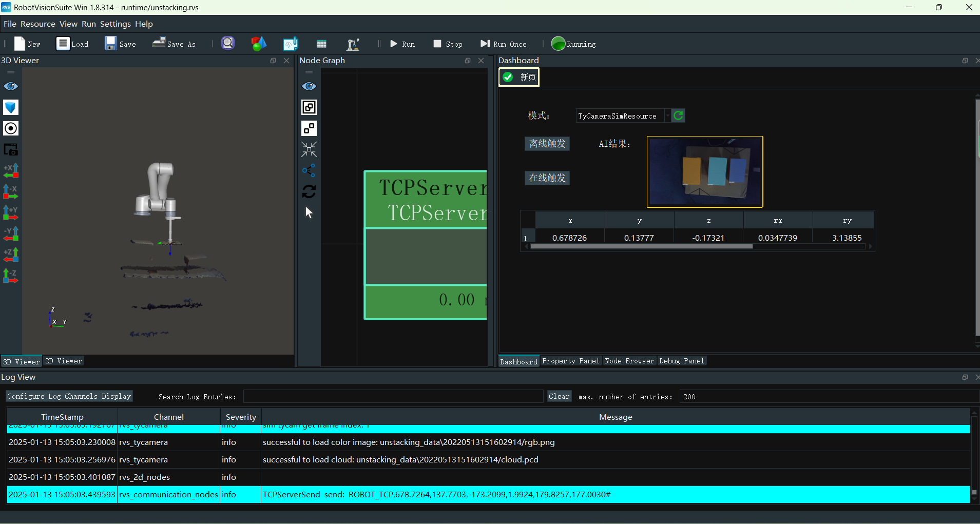Click the Severity column header in Log View
The image size is (980, 524).
click(241, 417)
